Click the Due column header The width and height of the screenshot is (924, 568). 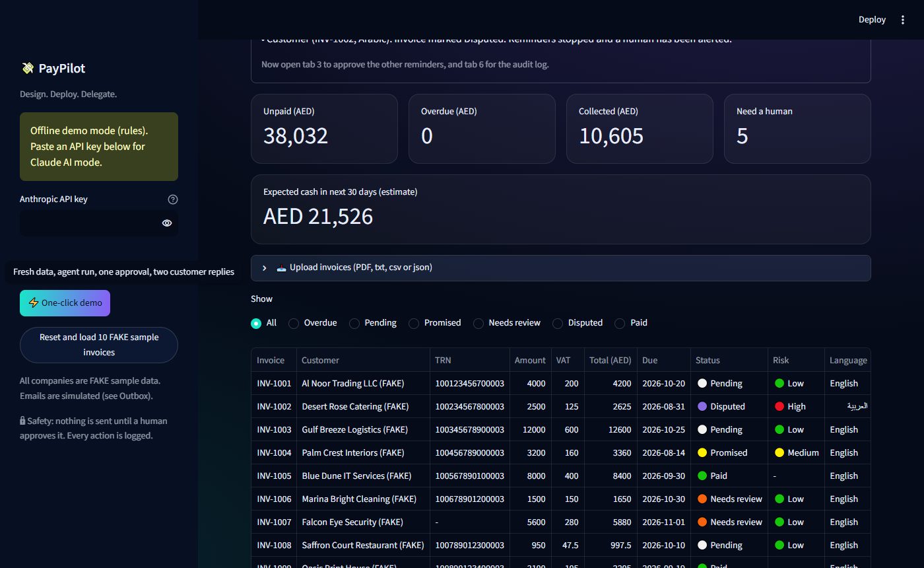[663, 360]
